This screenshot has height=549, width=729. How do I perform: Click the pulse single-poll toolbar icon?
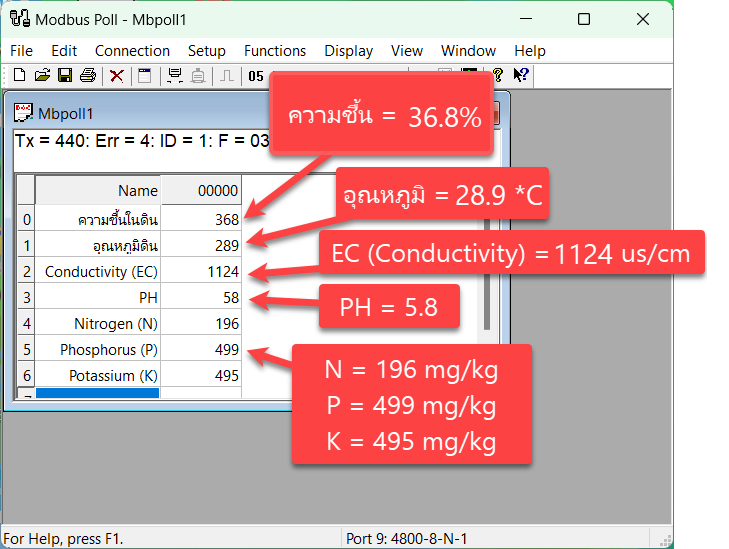pyautogui.click(x=227, y=75)
